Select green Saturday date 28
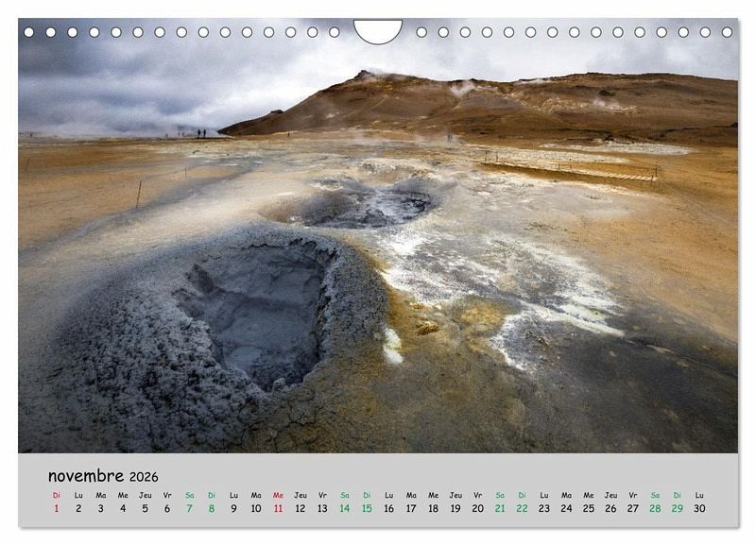This screenshot has height=545, width=756. [655, 508]
